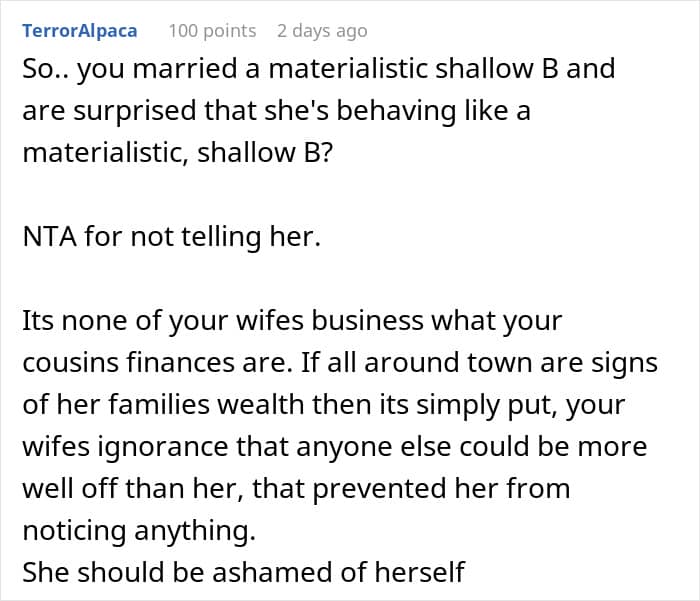The height and width of the screenshot is (601, 700).
Task: Click the word "ignorance" in the comment
Action: (x=162, y=447)
